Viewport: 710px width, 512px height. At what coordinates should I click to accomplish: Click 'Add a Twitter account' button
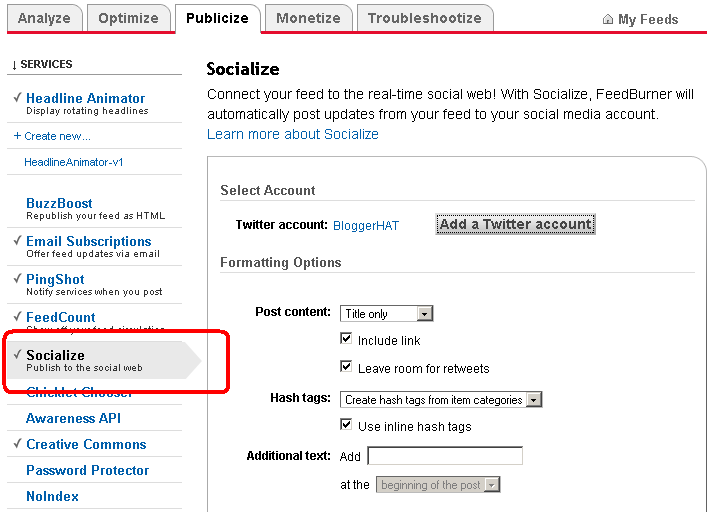[515, 224]
